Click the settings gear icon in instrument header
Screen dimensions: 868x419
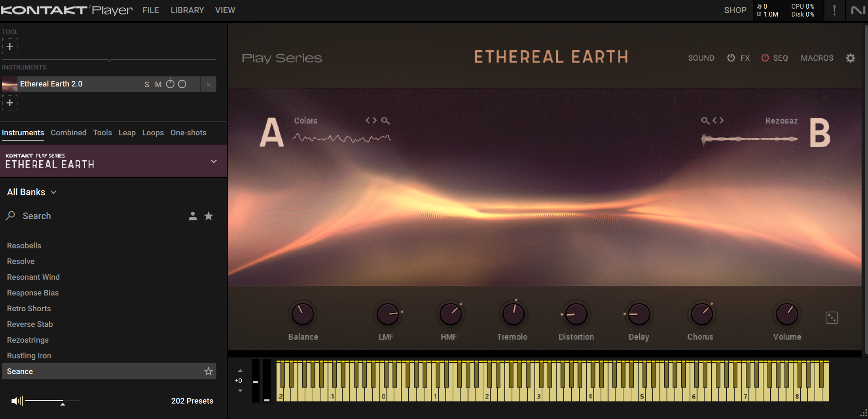pyautogui.click(x=850, y=58)
